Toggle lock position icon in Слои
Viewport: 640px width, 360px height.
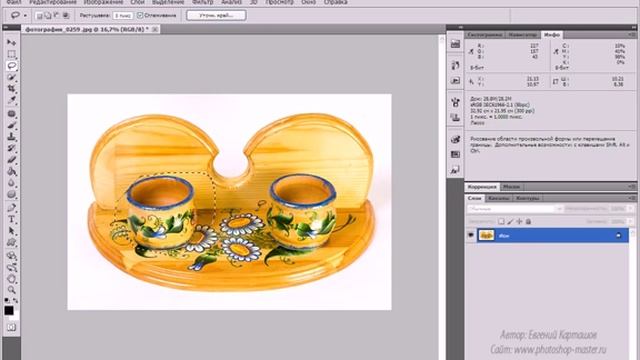(519, 222)
